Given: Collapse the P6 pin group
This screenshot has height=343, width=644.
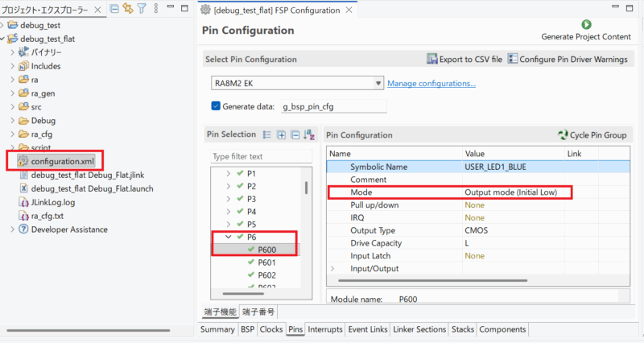Looking at the screenshot, I should pyautogui.click(x=229, y=237).
